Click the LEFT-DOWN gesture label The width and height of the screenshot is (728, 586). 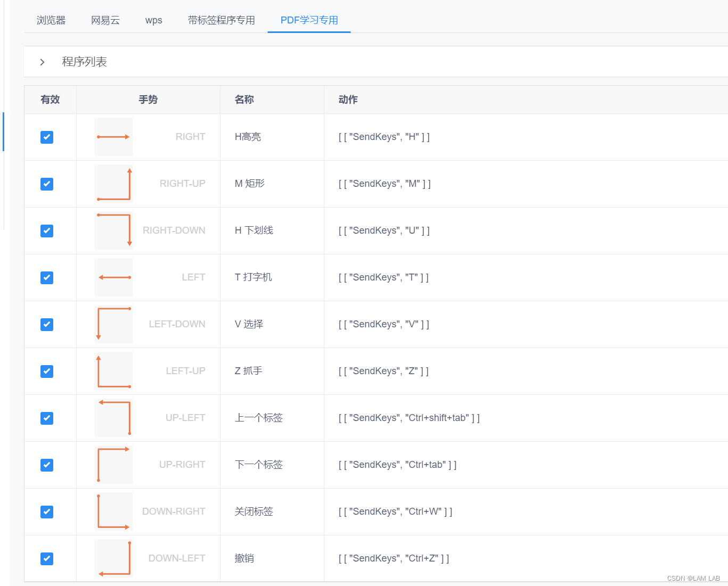coord(177,324)
